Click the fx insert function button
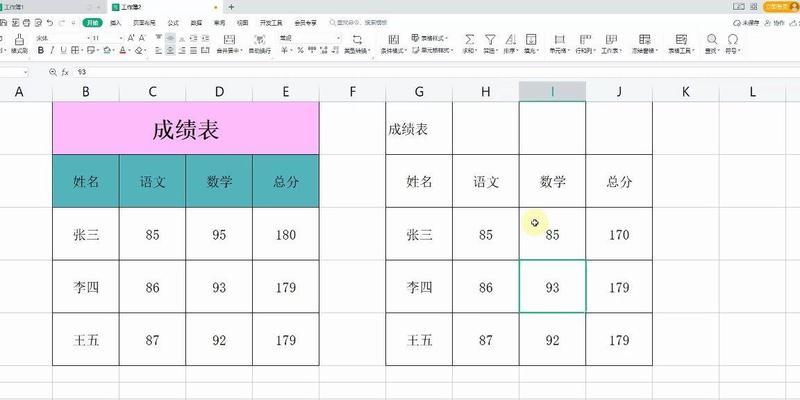 point(65,72)
